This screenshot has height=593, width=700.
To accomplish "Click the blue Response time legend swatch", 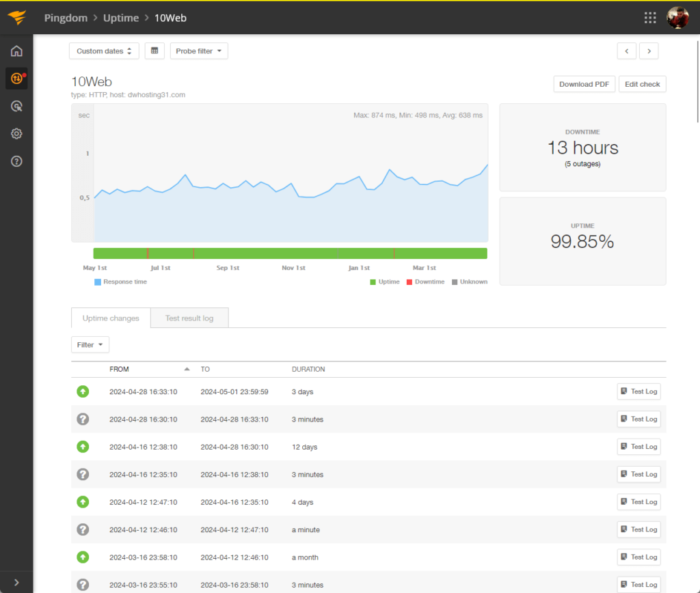I will click(98, 282).
